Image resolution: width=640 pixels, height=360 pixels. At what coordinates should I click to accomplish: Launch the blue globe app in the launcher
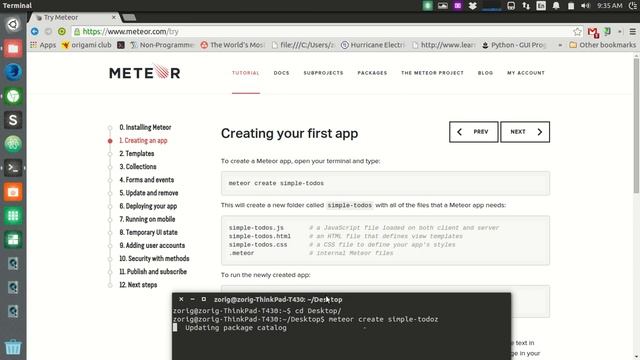[x=13, y=72]
